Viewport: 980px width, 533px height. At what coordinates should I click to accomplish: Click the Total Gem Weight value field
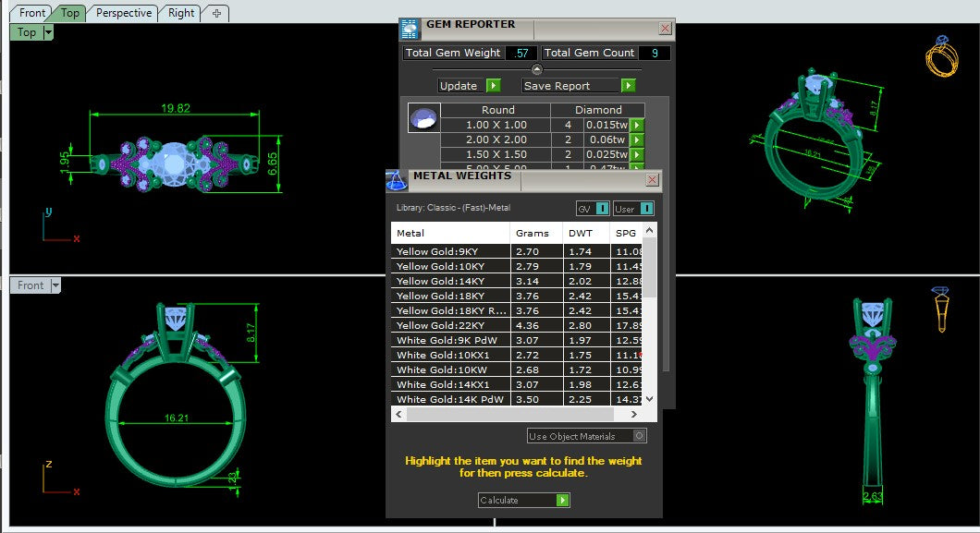pos(521,53)
